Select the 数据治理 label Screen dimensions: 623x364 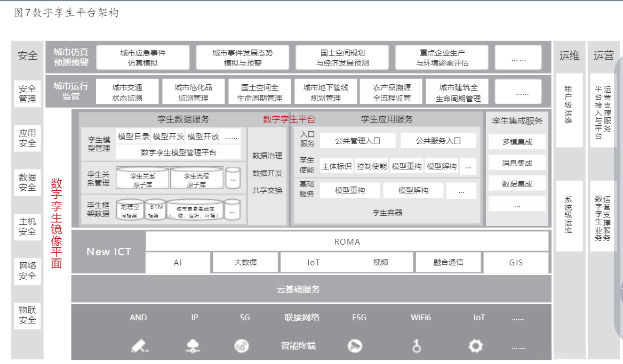point(267,156)
